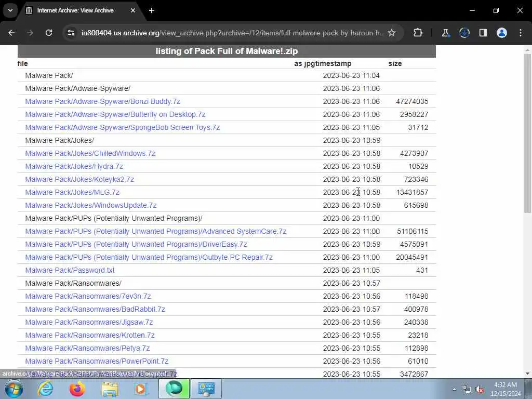Open SpongeBob Screen Toys.7z link

123,128
